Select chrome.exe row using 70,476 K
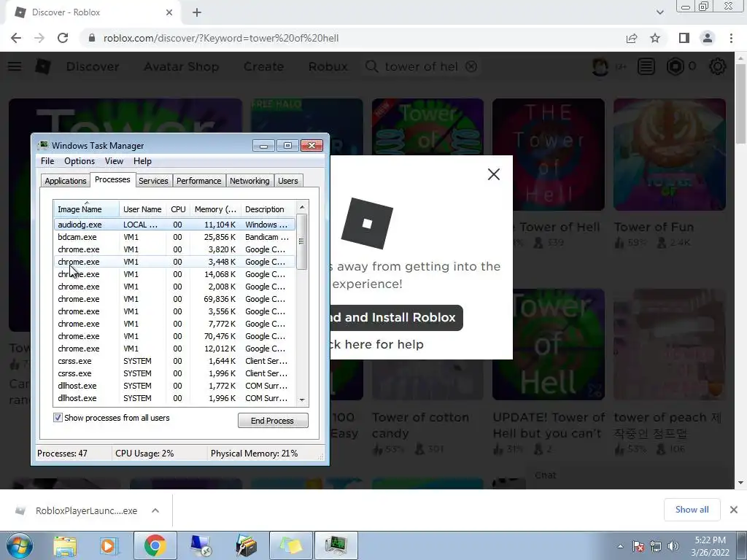This screenshot has width=747, height=560. (174, 336)
